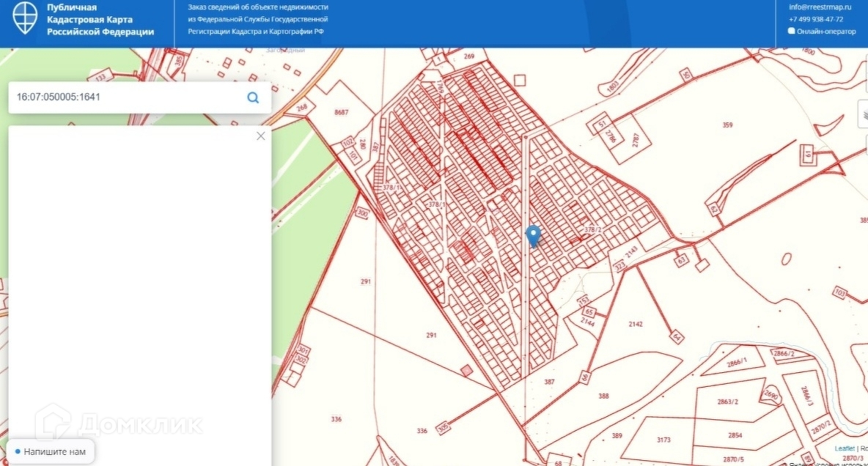Screen dimensions: 868x466
Task: Select parcel 378/2 on the map
Action: point(593,229)
